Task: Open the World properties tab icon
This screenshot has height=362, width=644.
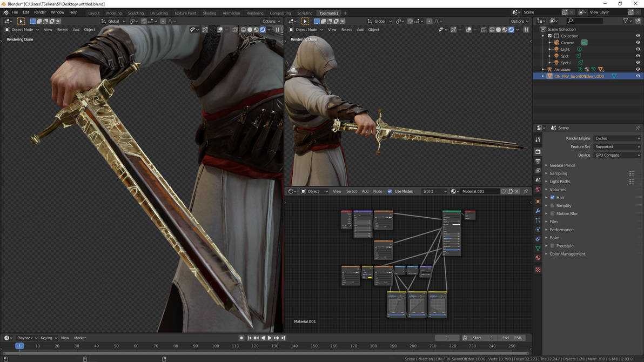Action: (538, 190)
